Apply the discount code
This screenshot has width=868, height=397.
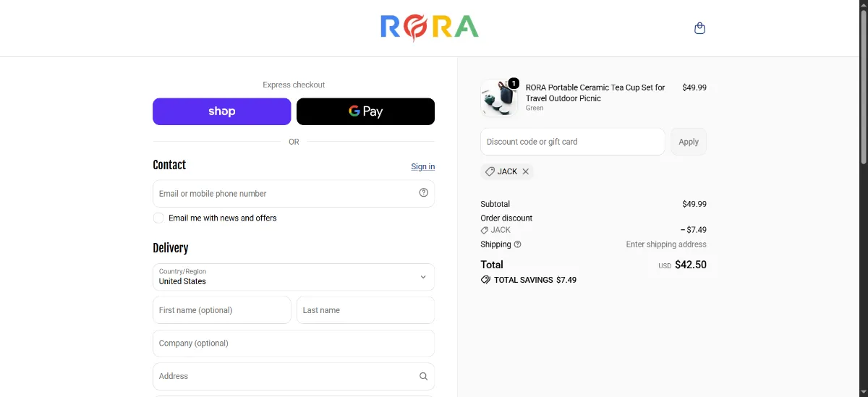tap(689, 142)
